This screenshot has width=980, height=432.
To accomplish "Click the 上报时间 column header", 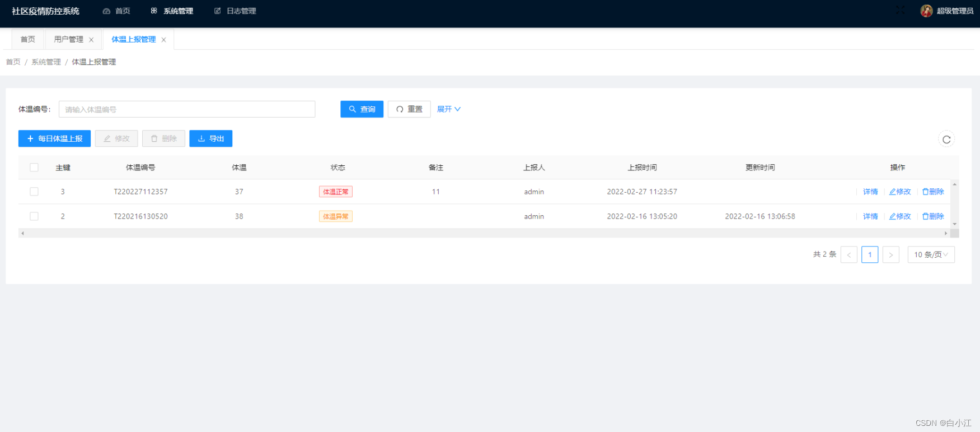I will coord(642,168).
